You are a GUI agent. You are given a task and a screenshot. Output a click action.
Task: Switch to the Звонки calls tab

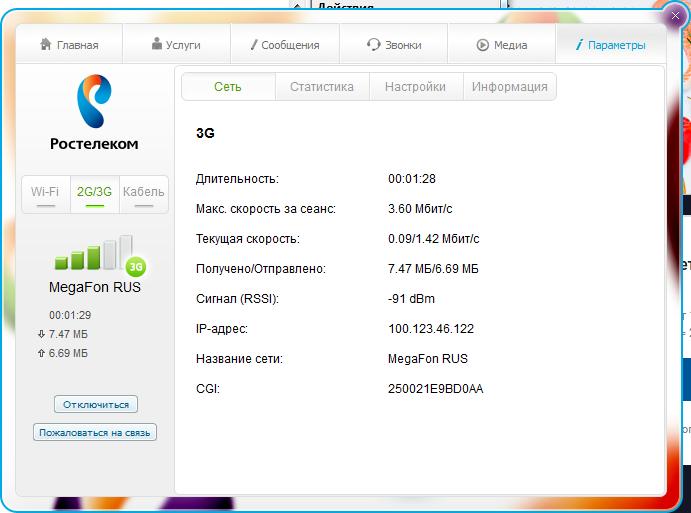[x=394, y=45]
